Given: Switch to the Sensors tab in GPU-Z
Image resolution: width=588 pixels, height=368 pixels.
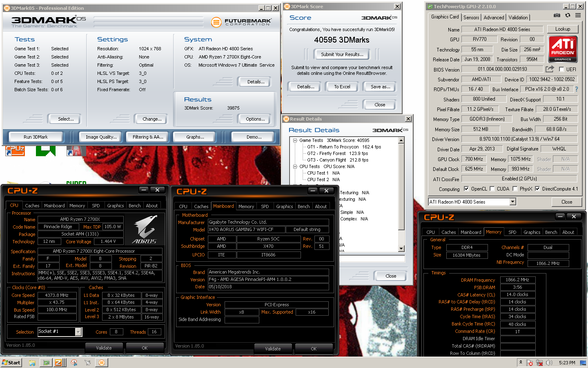Looking at the screenshot, I should (x=471, y=18).
